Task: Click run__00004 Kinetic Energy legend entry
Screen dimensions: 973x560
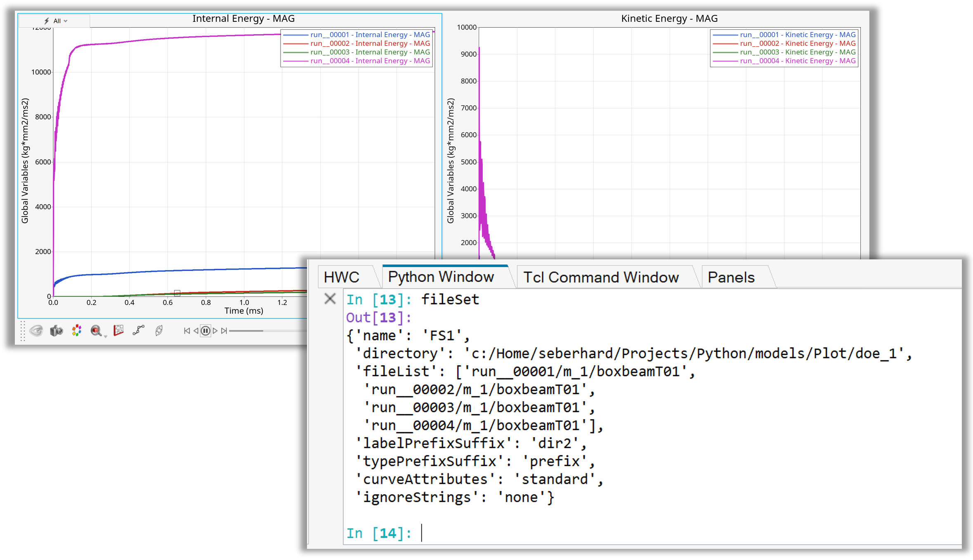Action: (x=784, y=61)
